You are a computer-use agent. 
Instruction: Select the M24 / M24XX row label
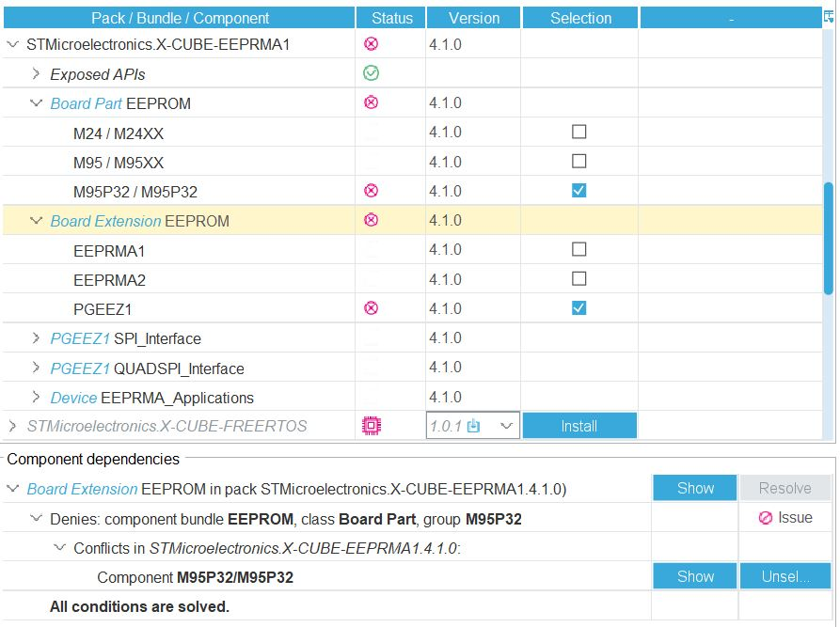point(119,133)
